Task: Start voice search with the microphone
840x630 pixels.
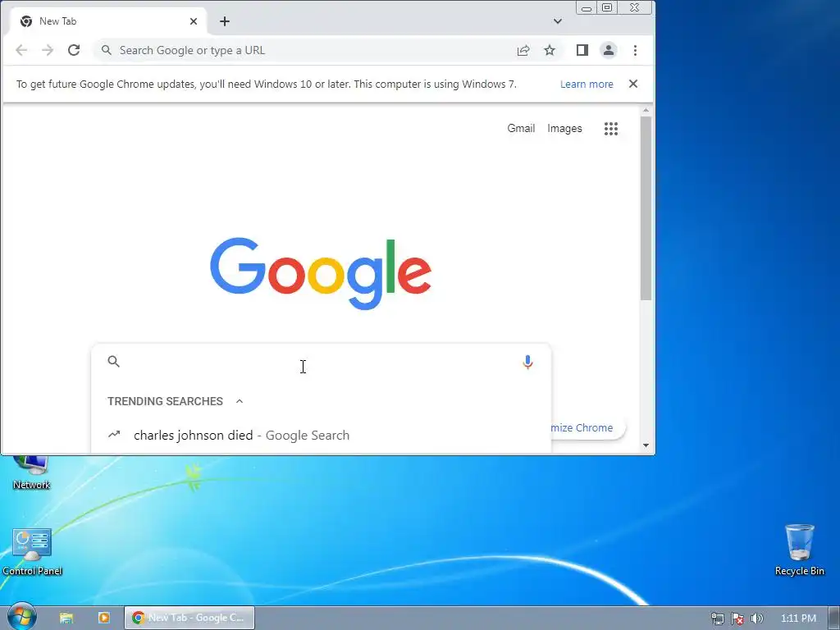Action: pos(527,362)
